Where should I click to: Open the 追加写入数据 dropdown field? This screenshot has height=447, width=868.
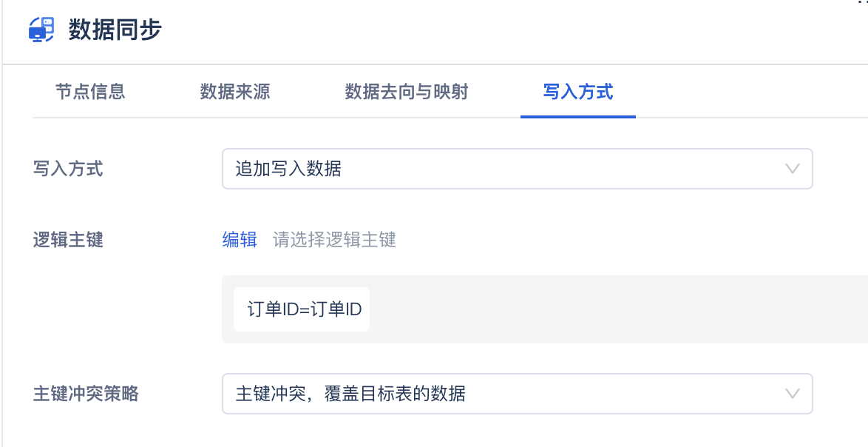503,169
